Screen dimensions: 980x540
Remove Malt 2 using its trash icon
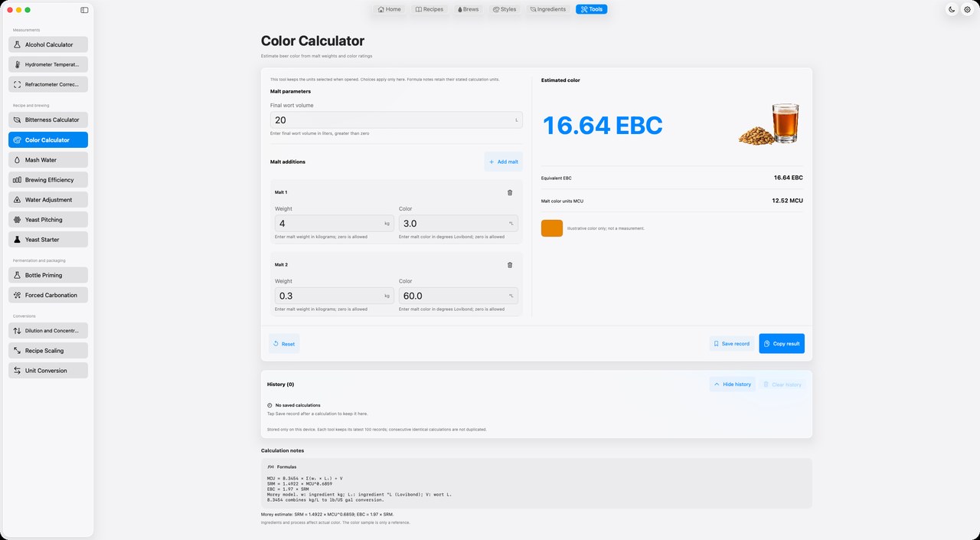[510, 265]
